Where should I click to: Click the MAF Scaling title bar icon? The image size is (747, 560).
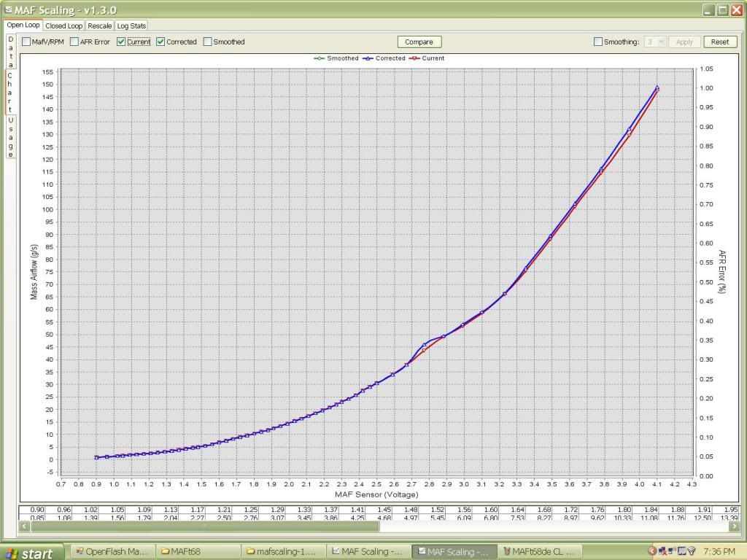[x=8, y=9]
